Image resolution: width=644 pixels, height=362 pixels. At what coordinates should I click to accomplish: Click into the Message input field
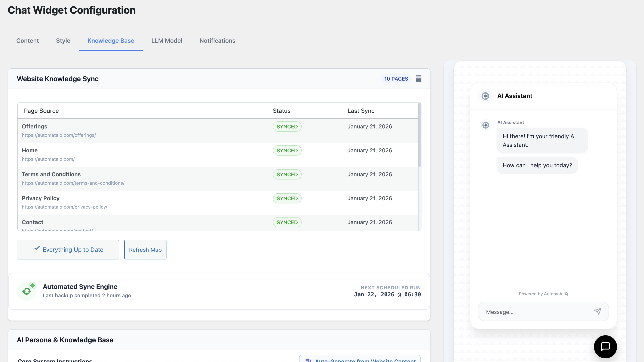tap(525, 311)
